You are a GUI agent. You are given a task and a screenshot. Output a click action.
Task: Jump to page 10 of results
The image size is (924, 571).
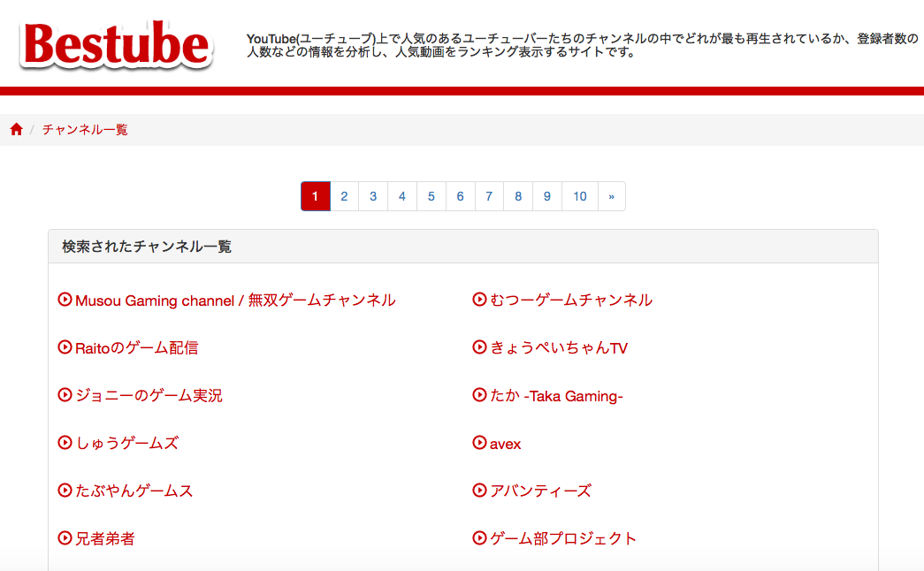[x=579, y=196]
